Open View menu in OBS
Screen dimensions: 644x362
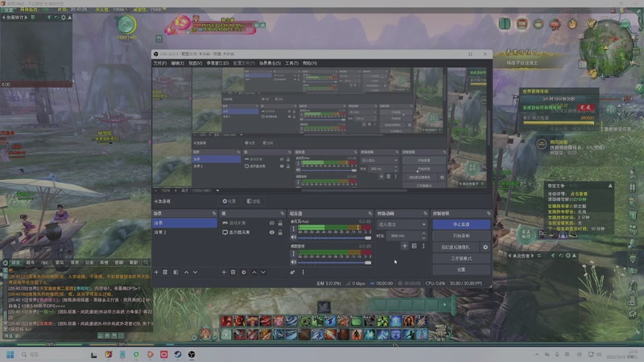[x=195, y=64]
